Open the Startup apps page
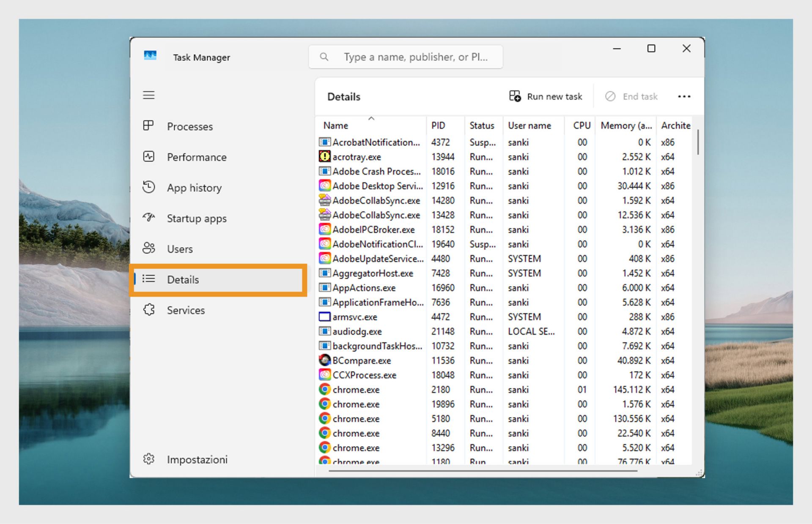 (x=197, y=218)
